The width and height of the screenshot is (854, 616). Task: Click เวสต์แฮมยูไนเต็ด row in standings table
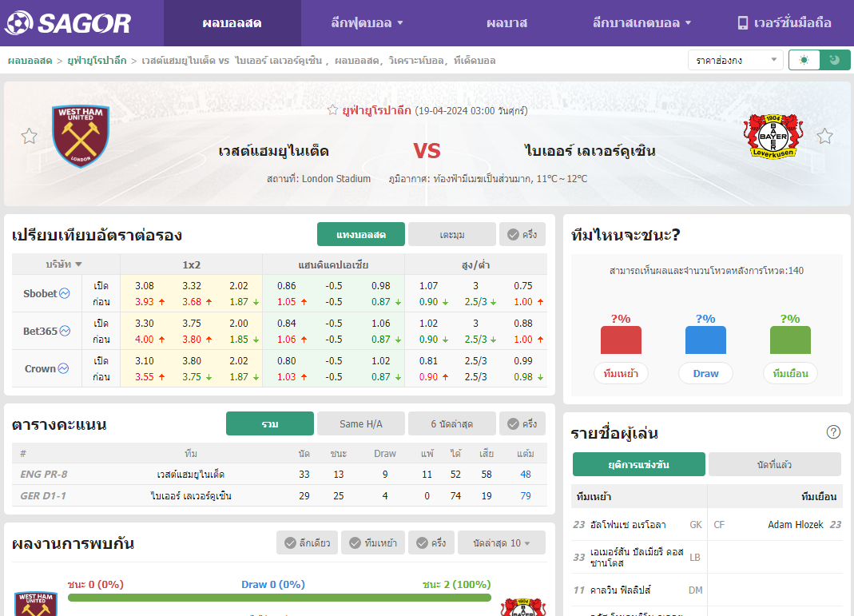click(280, 474)
